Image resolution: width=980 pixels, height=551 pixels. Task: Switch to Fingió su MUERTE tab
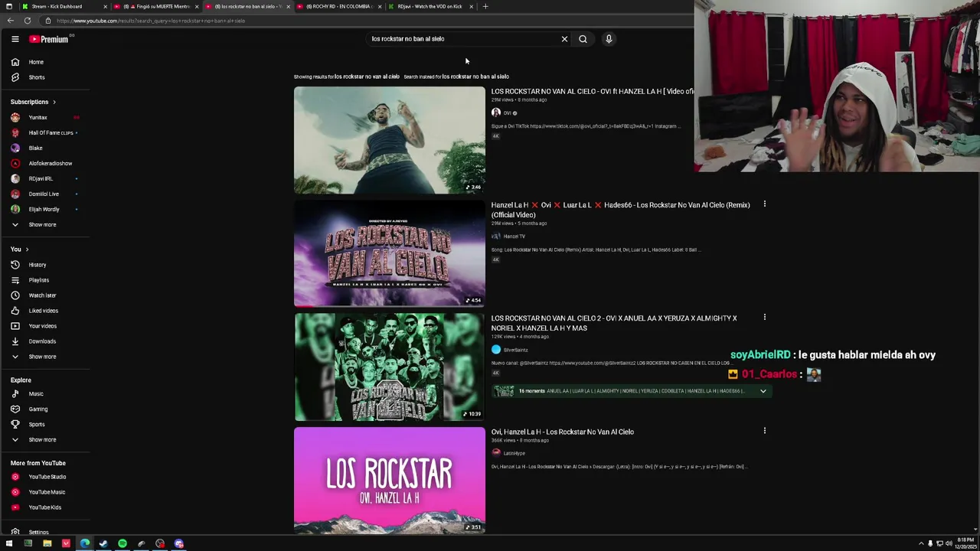click(157, 6)
